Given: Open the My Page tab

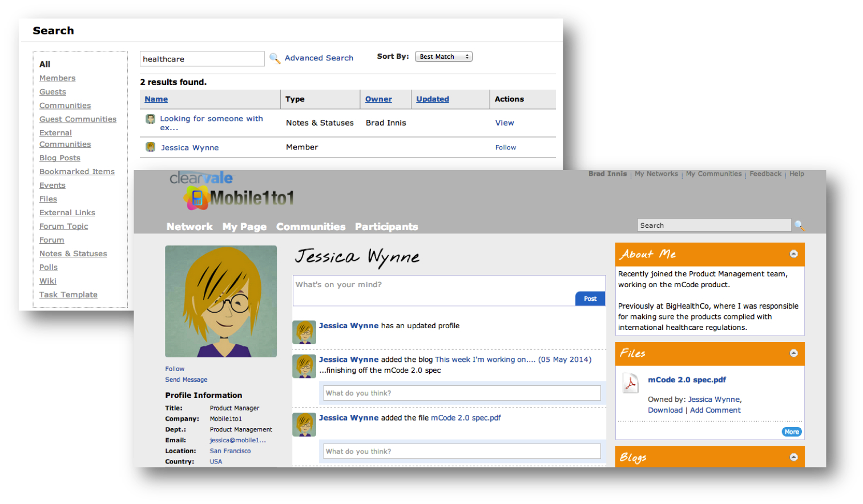Looking at the screenshot, I should (244, 227).
